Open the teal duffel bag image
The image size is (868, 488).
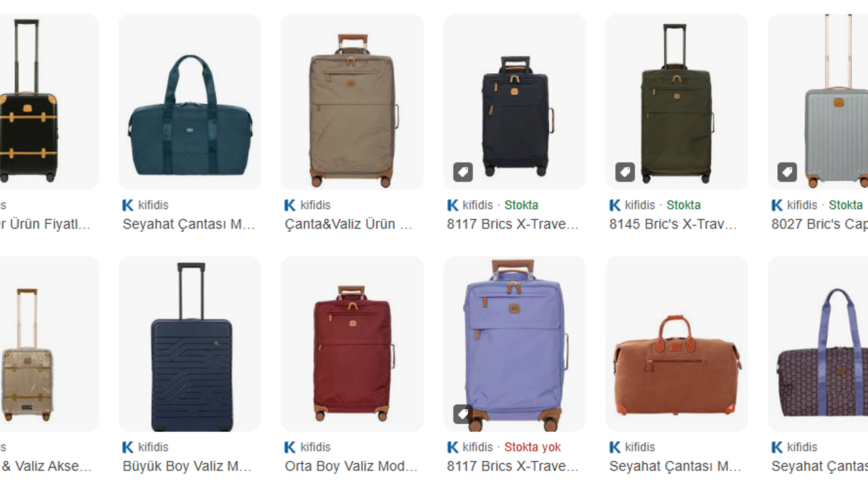point(190,102)
